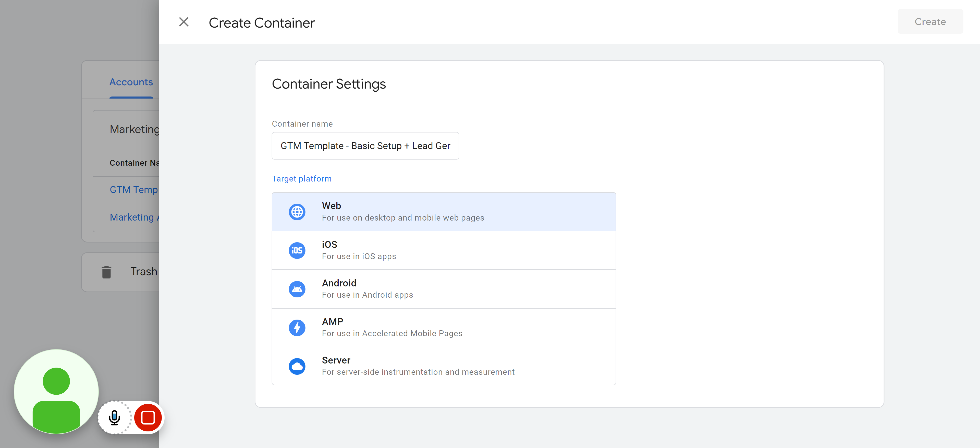Click the 'Container Settings' heading
980x448 pixels.
pyautogui.click(x=329, y=84)
